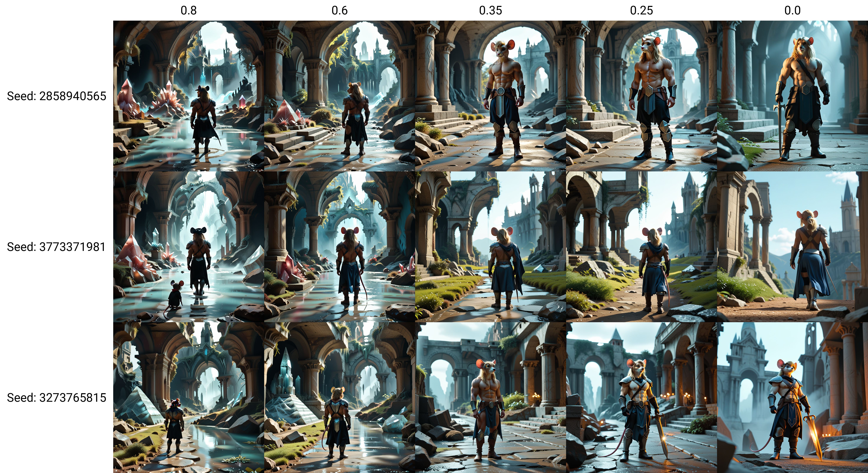Click the 0.8 column header
Screen dimensions: 868x473
click(189, 10)
